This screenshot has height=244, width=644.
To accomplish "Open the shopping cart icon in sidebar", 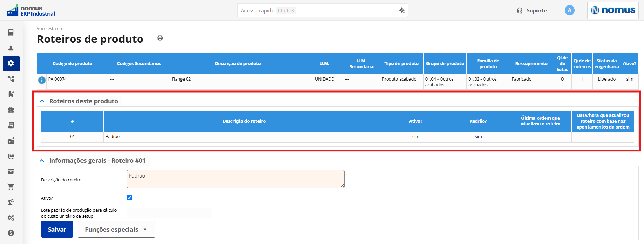I will pos(11,187).
